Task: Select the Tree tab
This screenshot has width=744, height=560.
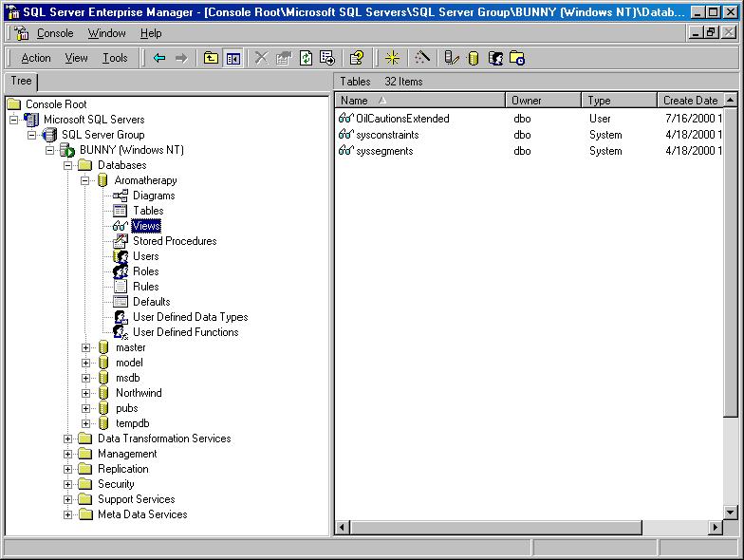Action: tap(21, 82)
